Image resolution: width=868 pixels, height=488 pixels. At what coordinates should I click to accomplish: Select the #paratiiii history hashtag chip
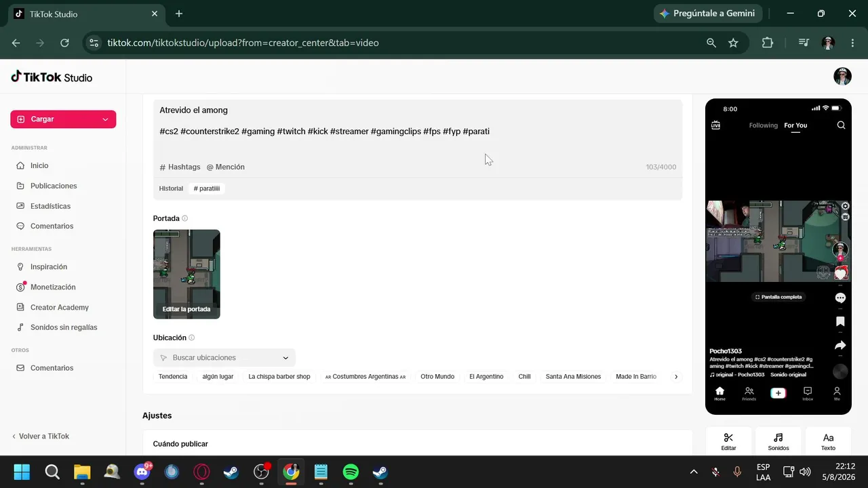207,188
